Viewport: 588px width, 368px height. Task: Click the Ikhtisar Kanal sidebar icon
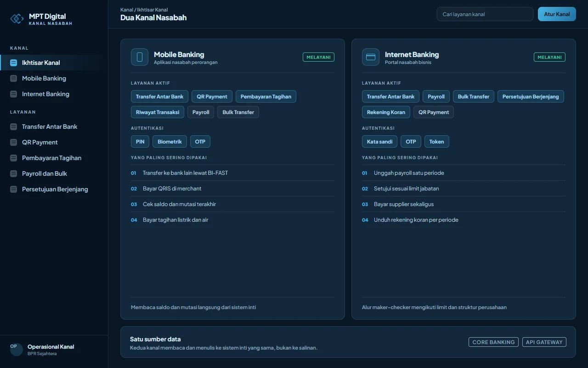pyautogui.click(x=13, y=63)
